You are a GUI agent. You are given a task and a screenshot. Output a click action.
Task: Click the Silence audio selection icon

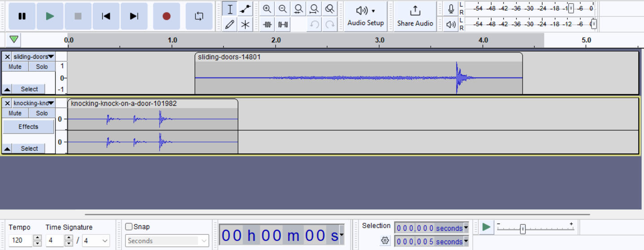[283, 25]
